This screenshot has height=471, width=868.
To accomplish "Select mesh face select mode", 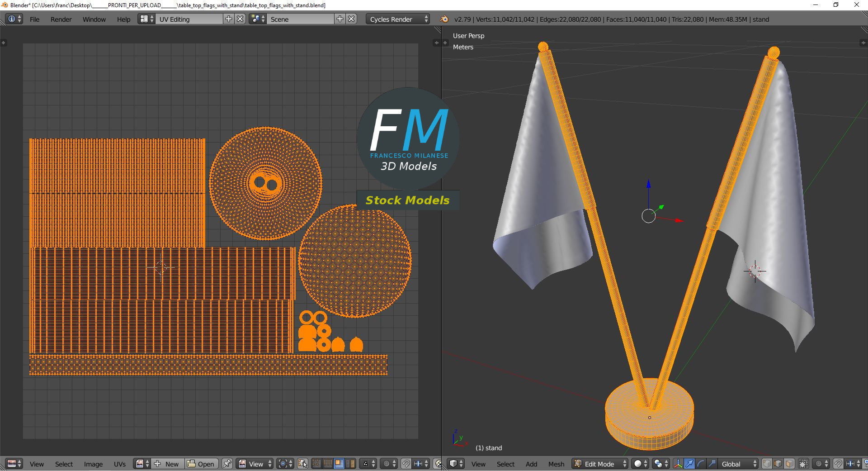I will point(789,464).
